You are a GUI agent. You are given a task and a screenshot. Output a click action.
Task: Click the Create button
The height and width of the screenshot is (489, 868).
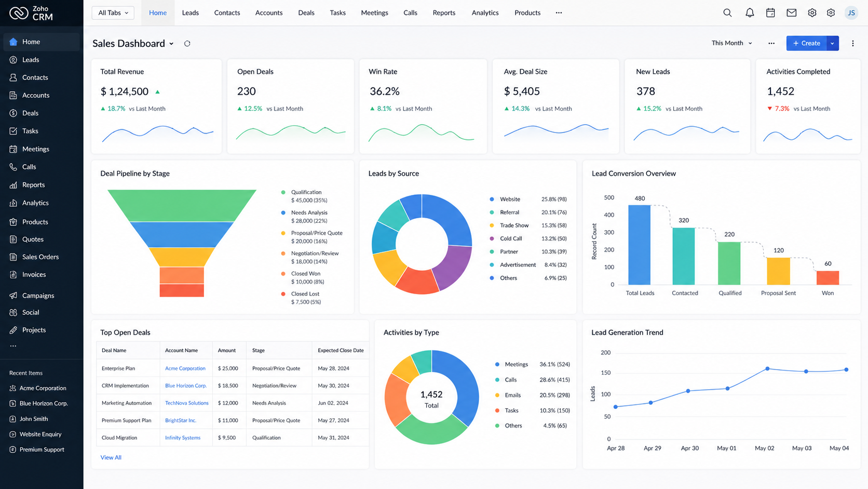pyautogui.click(x=806, y=44)
